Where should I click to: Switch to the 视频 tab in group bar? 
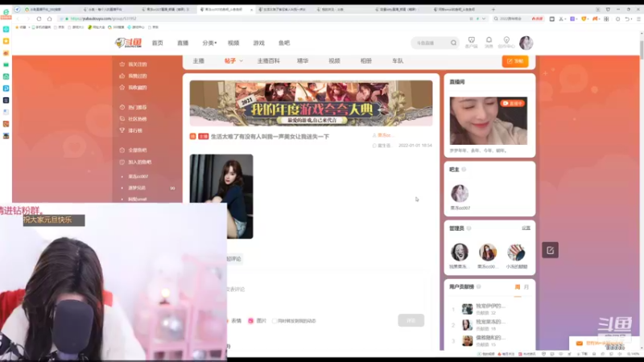[334, 61]
